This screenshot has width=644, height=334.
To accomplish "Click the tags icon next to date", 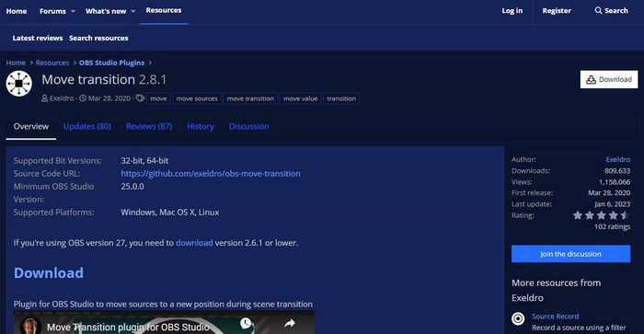I will pyautogui.click(x=140, y=98).
